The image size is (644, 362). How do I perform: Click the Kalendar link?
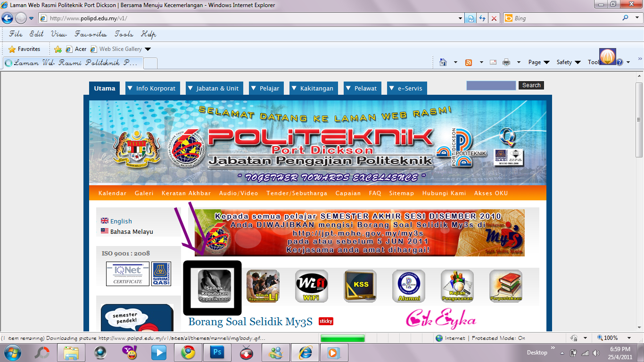(x=112, y=193)
